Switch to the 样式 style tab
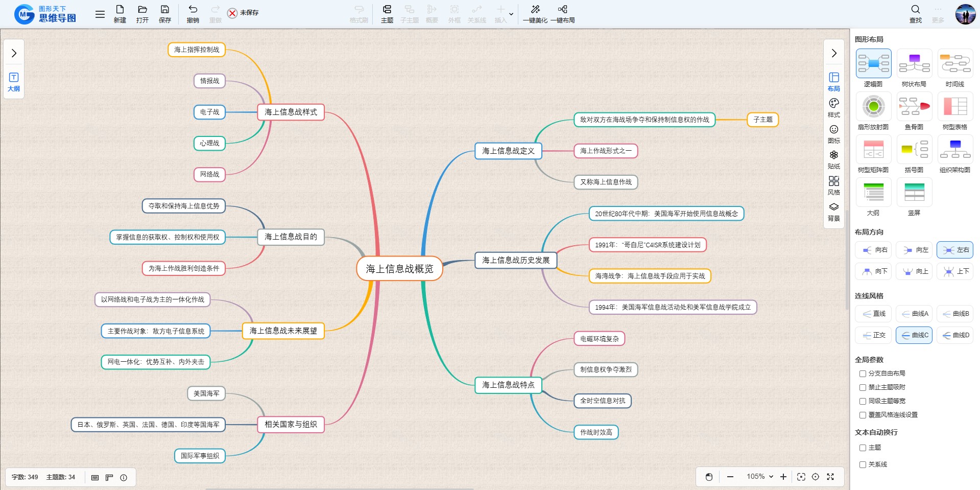This screenshot has width=980, height=490. pos(833,108)
